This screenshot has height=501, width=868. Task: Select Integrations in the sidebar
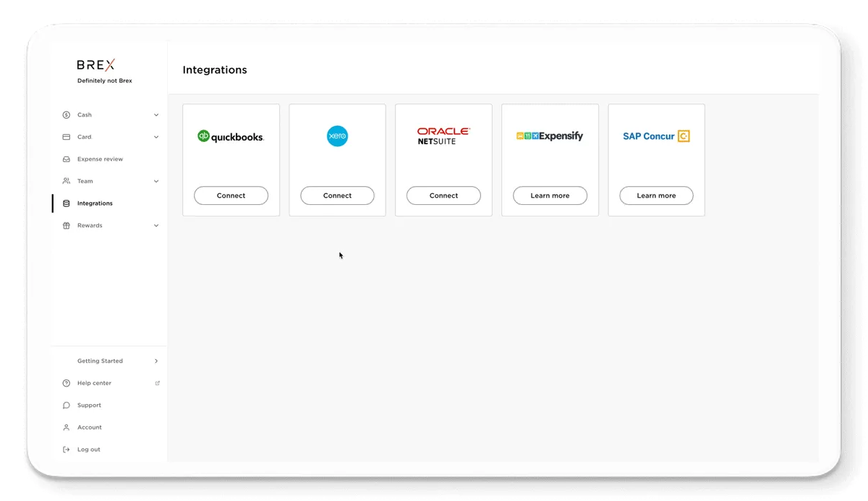(x=95, y=203)
